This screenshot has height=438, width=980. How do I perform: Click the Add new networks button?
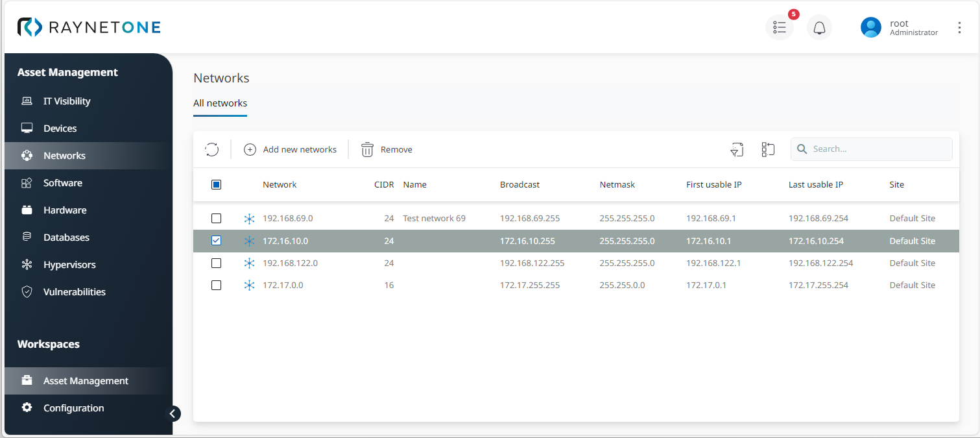tap(291, 149)
